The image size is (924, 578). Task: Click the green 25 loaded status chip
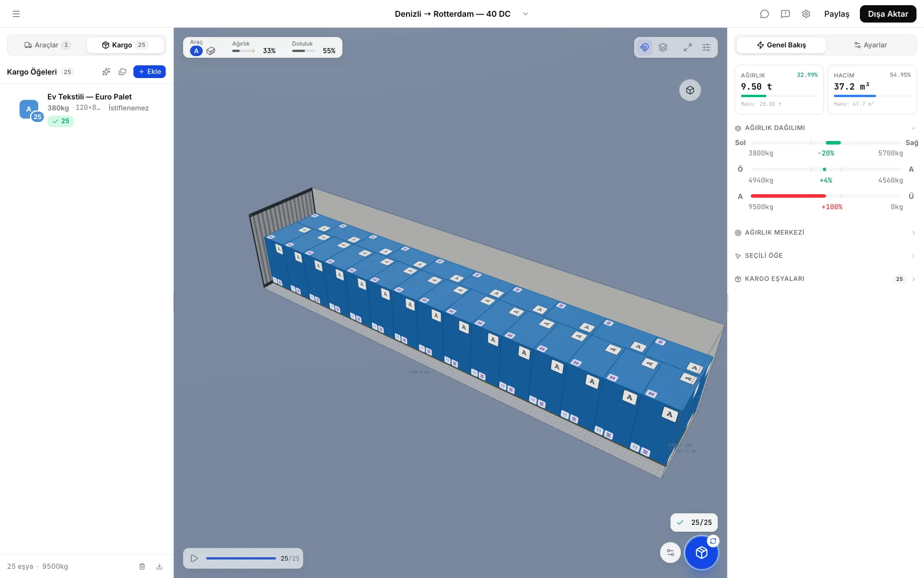click(x=61, y=121)
